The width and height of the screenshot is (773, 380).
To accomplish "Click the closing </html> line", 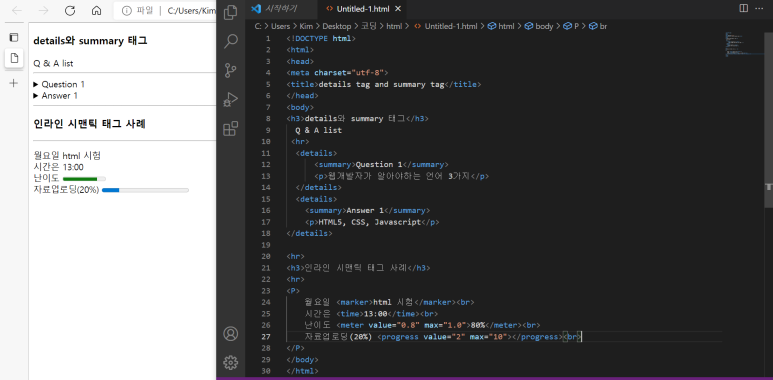I will [302, 371].
